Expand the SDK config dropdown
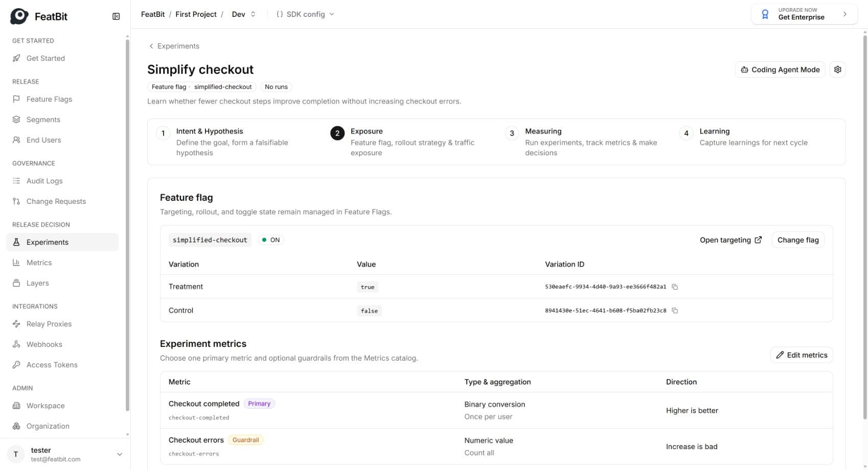The image size is (868, 470). [306, 14]
